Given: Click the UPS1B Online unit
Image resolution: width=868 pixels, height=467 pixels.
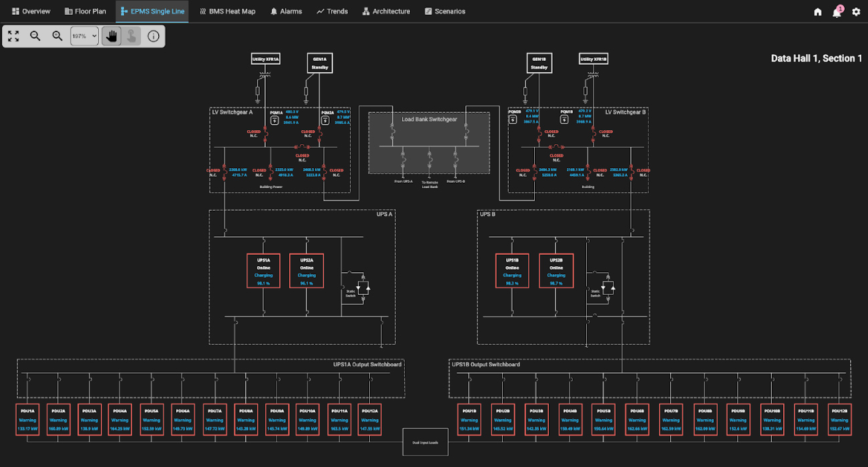Looking at the screenshot, I should (512, 271).
